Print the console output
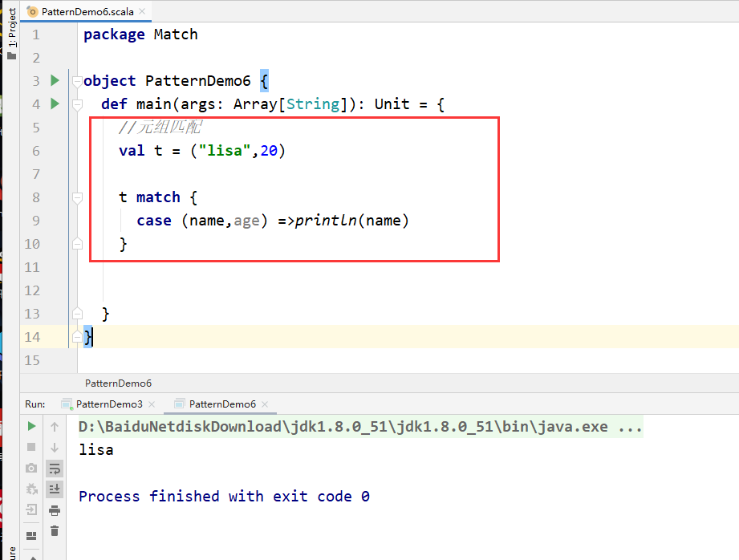Image resolution: width=739 pixels, height=560 pixels. tap(55, 510)
